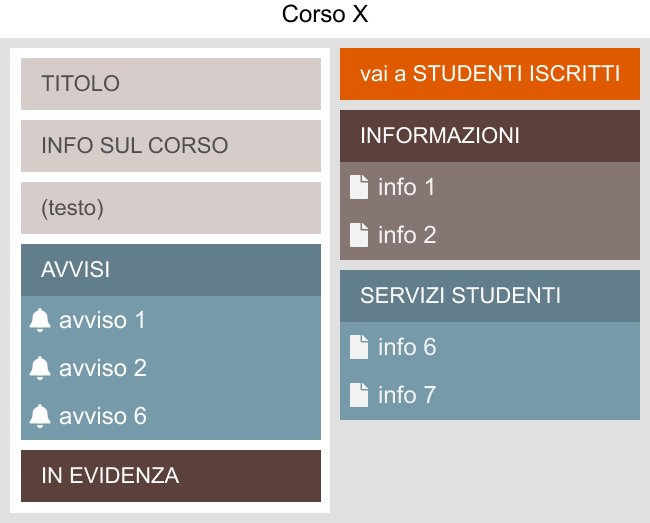Screen dimensions: 650x523
Task: Click the document icon beside info 6
Action: point(359,347)
